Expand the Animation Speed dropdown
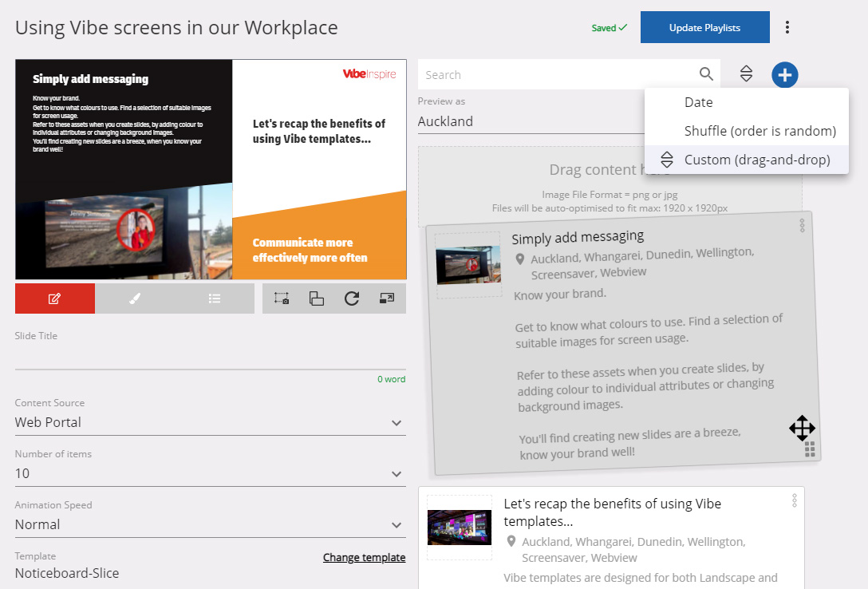 397,525
